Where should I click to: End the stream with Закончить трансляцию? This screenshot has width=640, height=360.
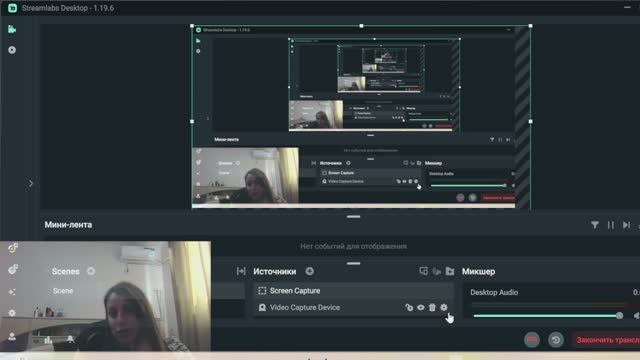(607, 340)
